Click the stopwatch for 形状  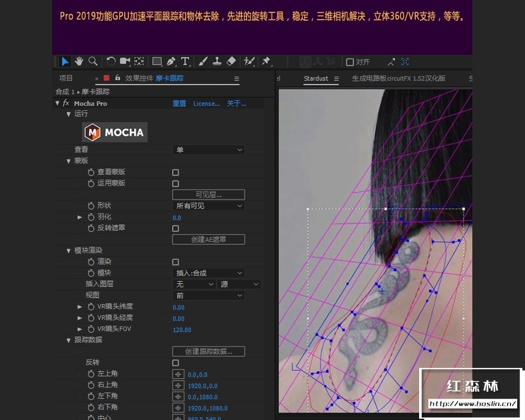(x=91, y=206)
